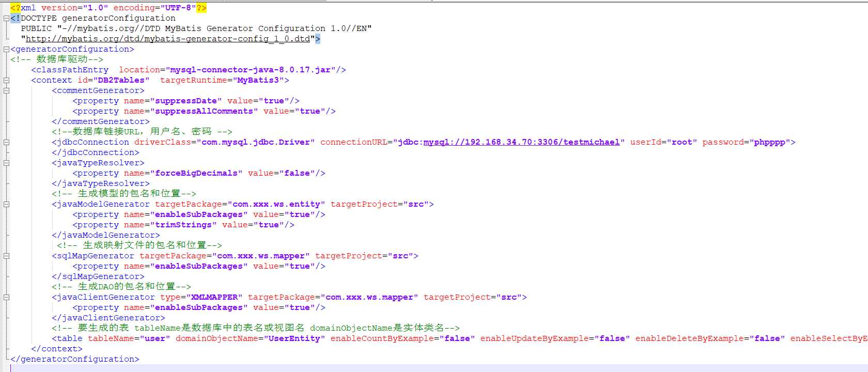Click the classPathEntry tag name

point(72,70)
